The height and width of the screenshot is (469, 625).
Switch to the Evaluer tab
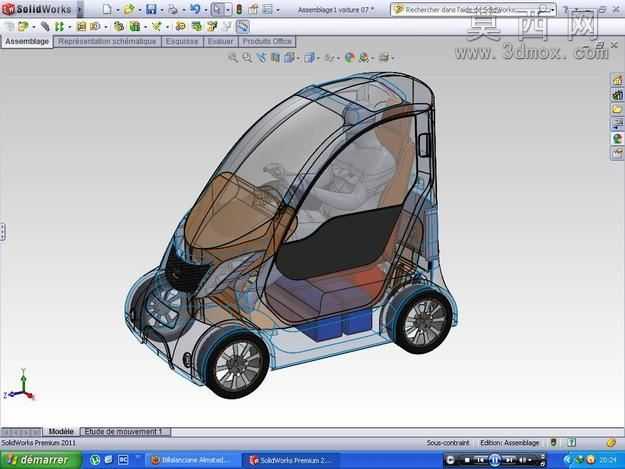pyautogui.click(x=220, y=41)
